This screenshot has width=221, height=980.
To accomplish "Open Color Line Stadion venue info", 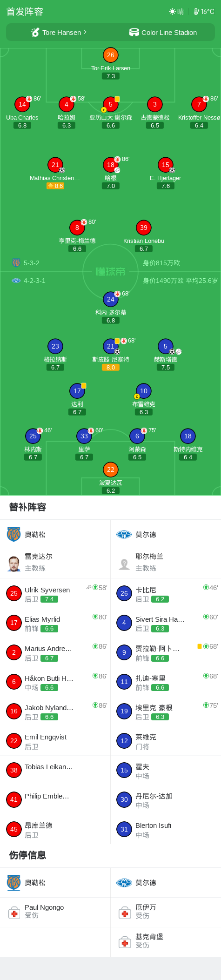I will click(163, 33).
